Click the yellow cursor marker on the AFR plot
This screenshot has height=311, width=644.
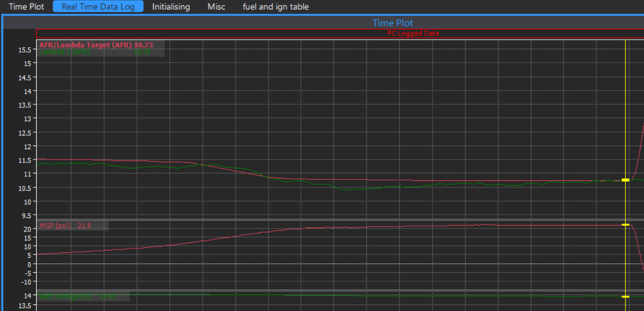click(x=625, y=180)
